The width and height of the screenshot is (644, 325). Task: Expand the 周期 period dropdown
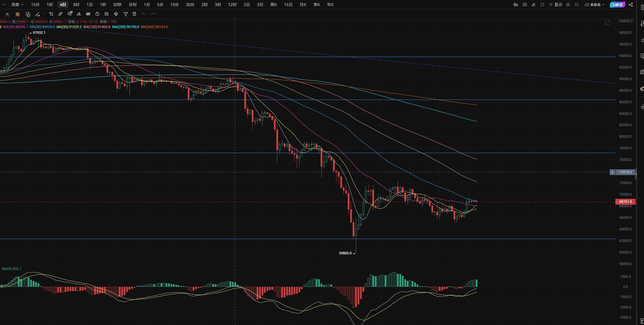pyautogui.click(x=17, y=5)
